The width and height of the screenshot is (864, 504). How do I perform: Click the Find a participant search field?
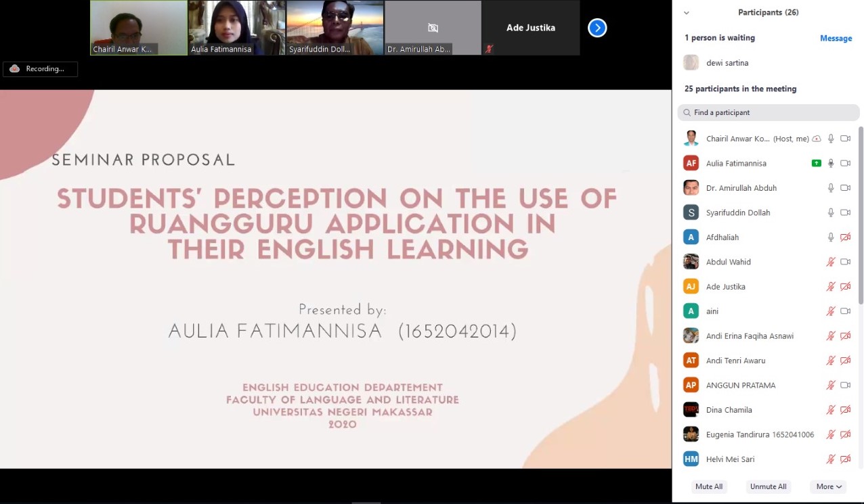tap(769, 112)
